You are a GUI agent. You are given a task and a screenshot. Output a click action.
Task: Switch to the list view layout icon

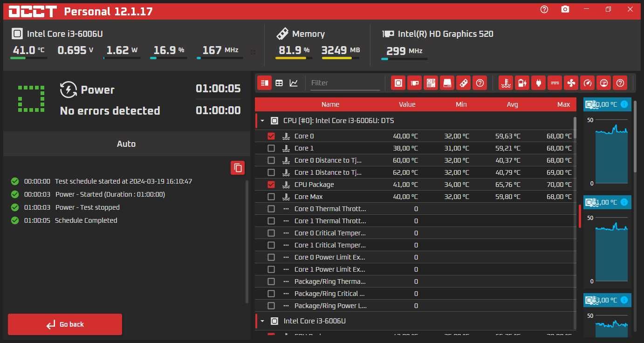(264, 83)
